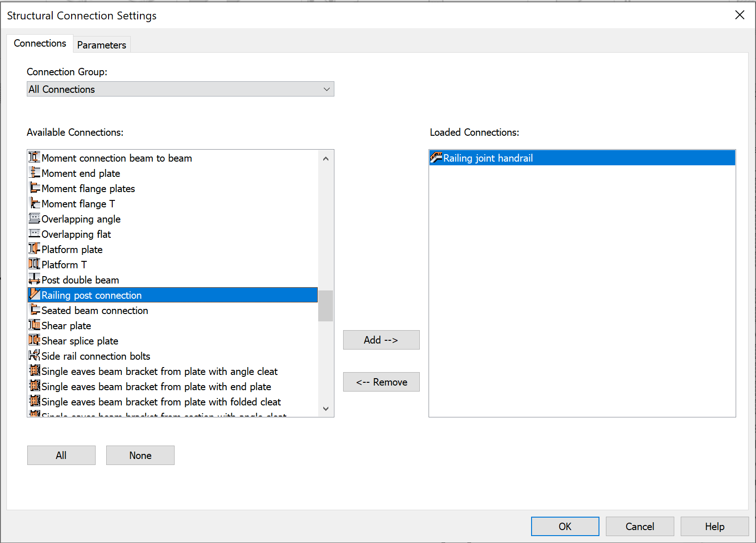Screen dimensions: 756x543
Task: Click the Railing joint handrail icon in Loaded Connections
Action: [436, 157]
